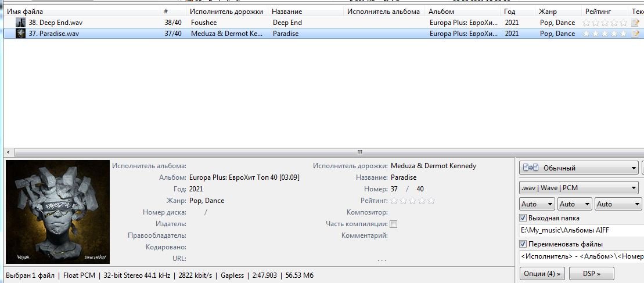The height and width of the screenshot is (283, 644).
Task: Sort by Исполнитель альбома column header
Action: pos(384,12)
